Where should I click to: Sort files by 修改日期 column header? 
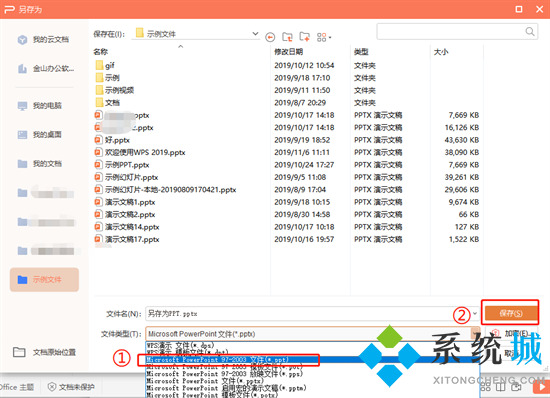pos(289,52)
